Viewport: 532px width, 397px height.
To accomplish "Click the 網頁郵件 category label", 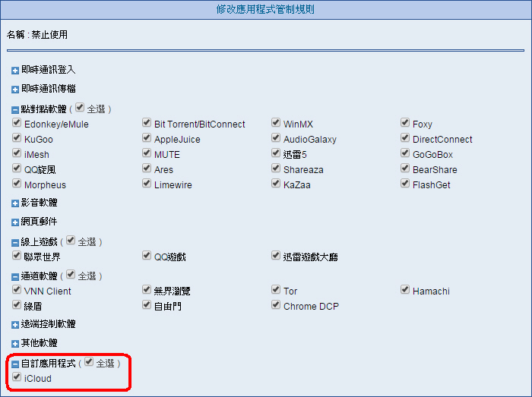I will coord(39,222).
